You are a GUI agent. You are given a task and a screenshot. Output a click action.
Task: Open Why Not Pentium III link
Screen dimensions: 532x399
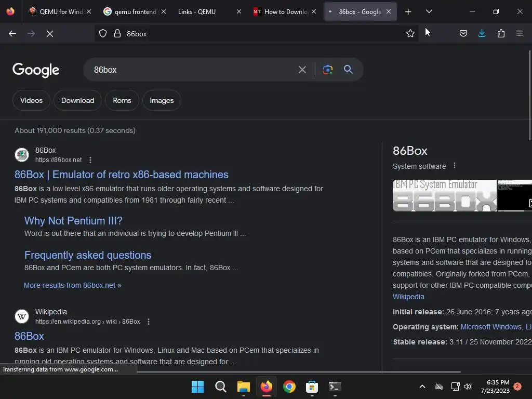pos(73,221)
